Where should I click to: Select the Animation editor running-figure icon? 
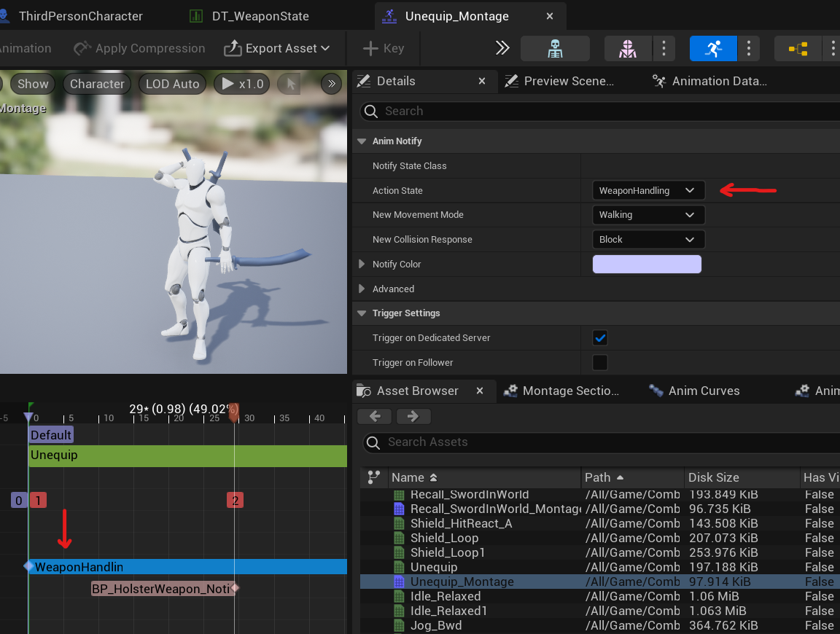pos(712,49)
